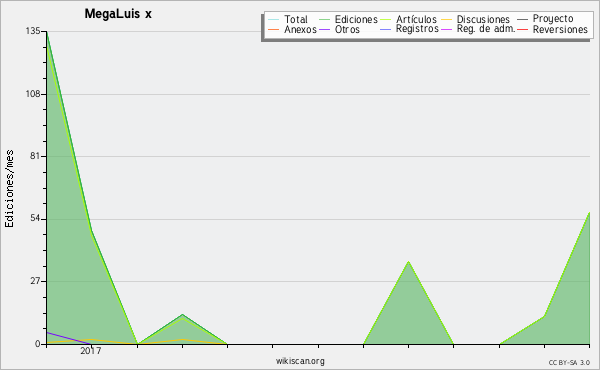
Task: Click the 'CC BY-SA 3.0' license text
Action: coord(569,363)
